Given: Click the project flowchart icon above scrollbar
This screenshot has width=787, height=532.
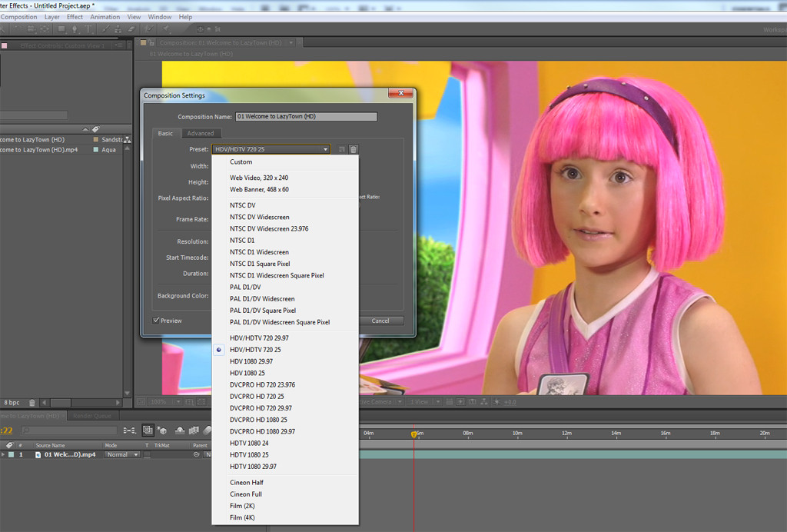Looking at the screenshot, I should [128, 139].
